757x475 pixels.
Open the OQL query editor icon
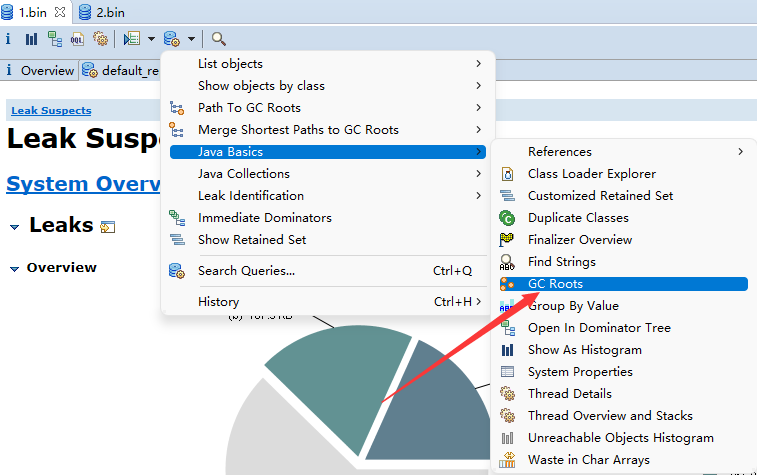coord(77,39)
